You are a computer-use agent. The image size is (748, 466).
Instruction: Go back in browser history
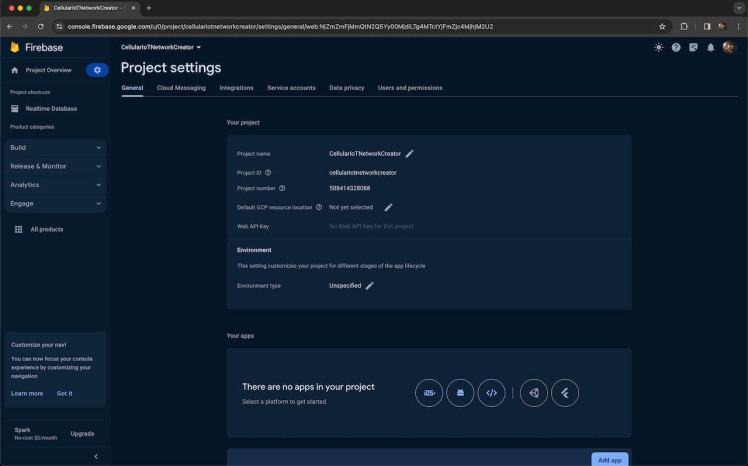point(10,27)
